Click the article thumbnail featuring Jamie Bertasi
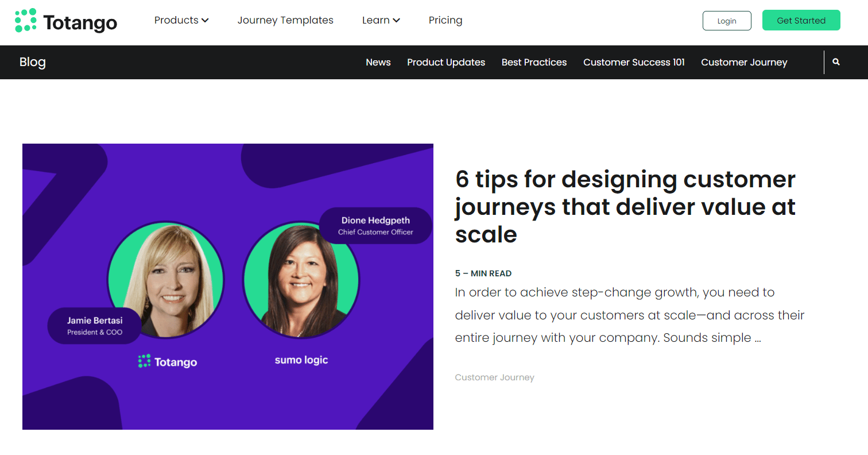Viewport: 868px width, 455px height. [x=228, y=286]
